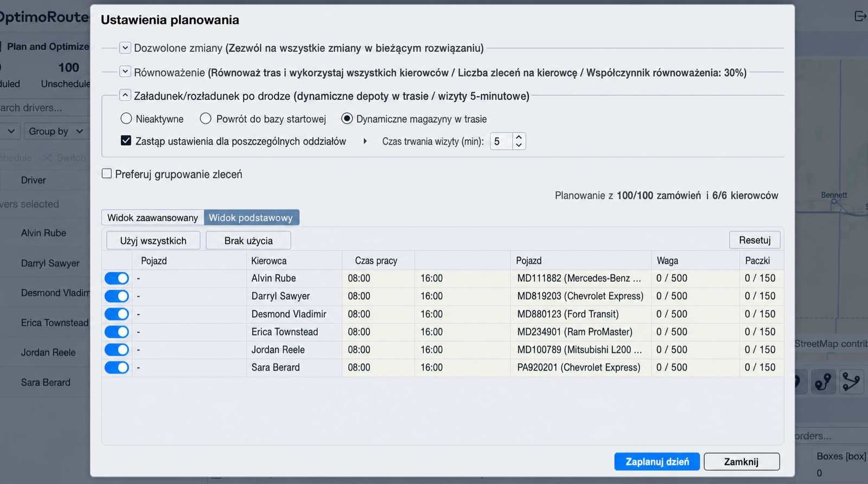Click the Driver column header in the background list
Viewport: 868px width, 484px height.
click(34, 180)
